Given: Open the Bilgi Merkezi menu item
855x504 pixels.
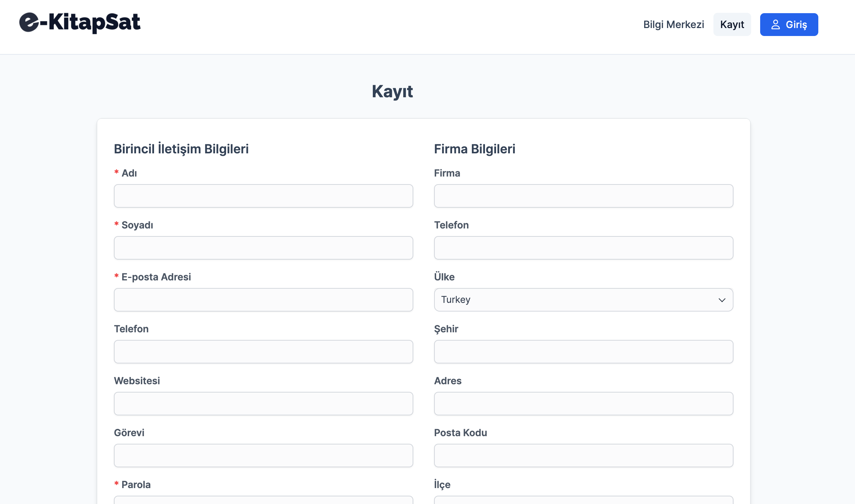Looking at the screenshot, I should pos(673,25).
